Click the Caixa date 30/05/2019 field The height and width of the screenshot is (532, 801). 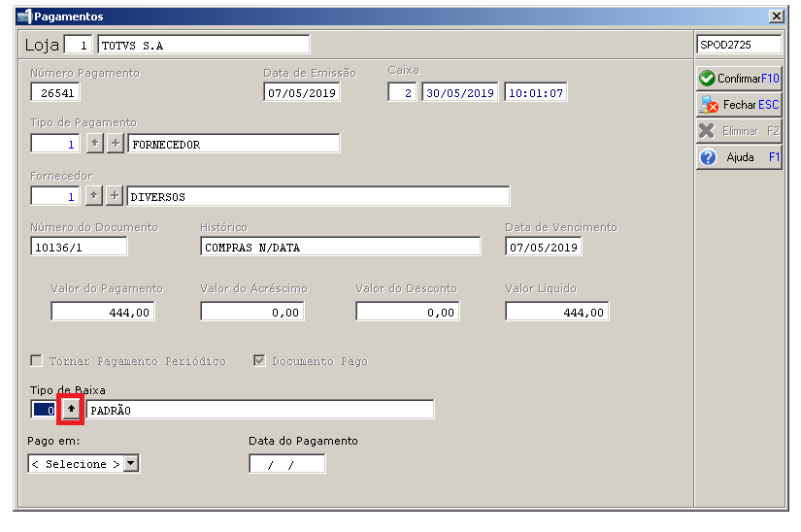pos(460,93)
